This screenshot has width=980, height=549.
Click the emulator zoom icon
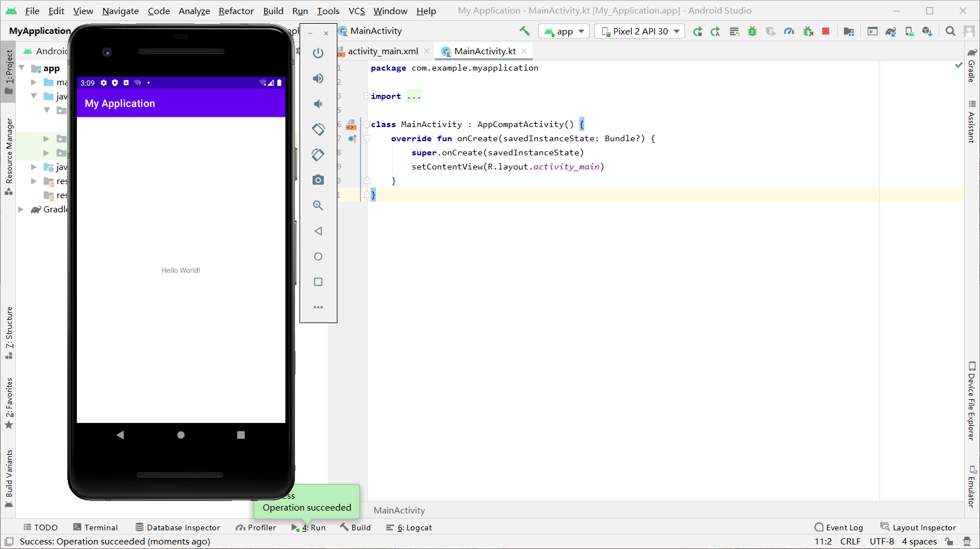(318, 206)
